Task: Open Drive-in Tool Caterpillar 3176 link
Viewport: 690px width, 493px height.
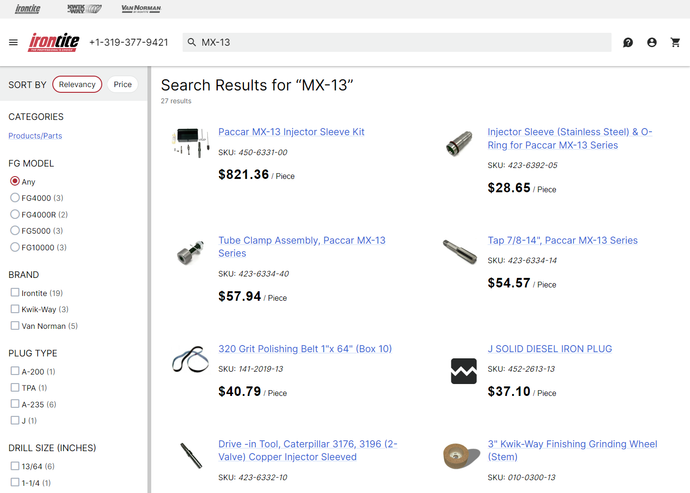Action: (x=308, y=450)
